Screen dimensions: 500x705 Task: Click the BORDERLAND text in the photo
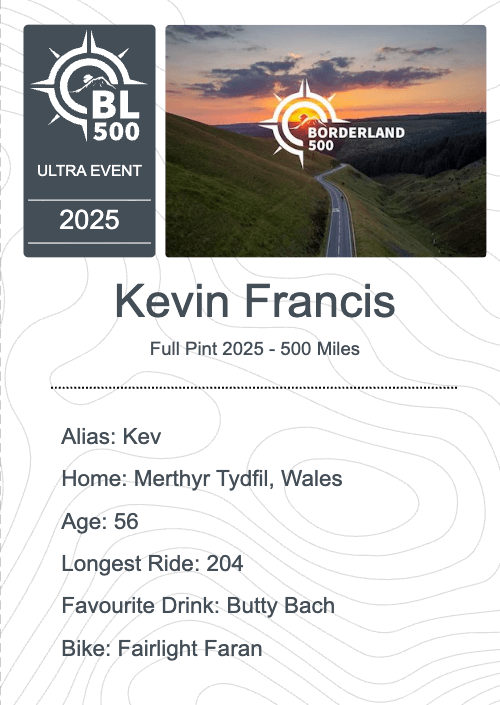click(x=356, y=133)
